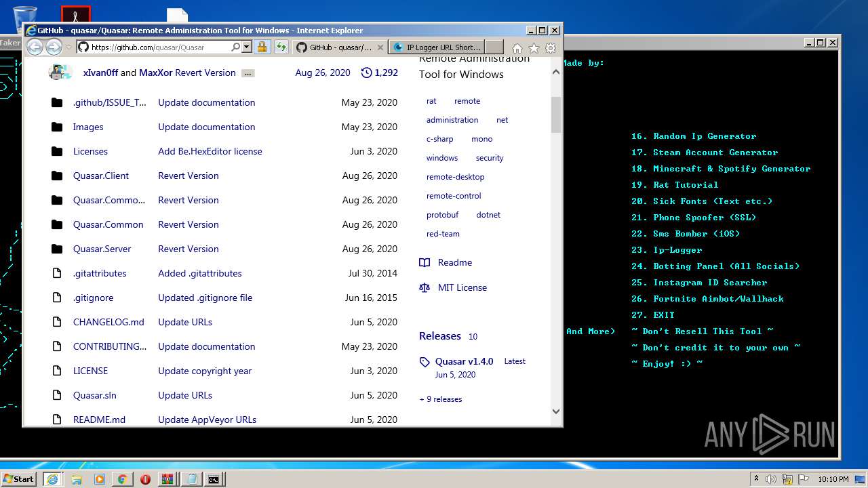Open the 'Add Be.HexEditor license' commit
Viewport: 868px width, 488px height.
pyautogui.click(x=210, y=151)
